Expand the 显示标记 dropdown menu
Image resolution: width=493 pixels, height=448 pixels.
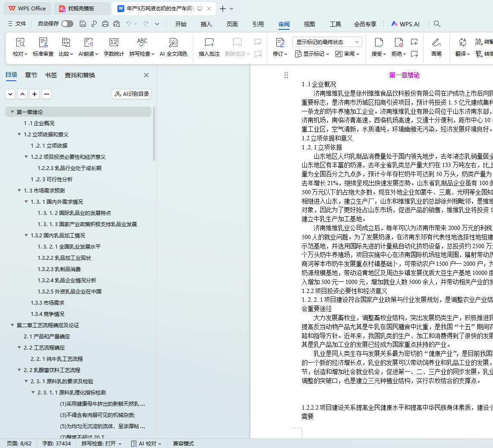coord(312,54)
